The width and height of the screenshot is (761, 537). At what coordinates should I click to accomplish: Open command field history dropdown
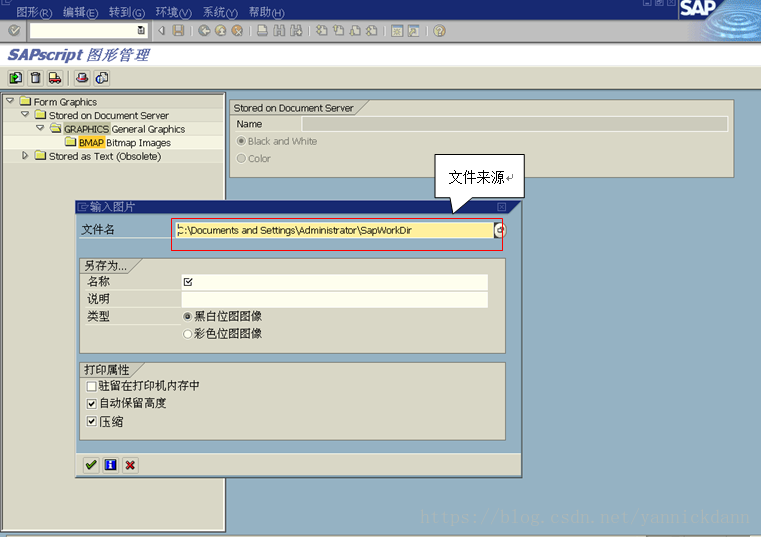141,31
